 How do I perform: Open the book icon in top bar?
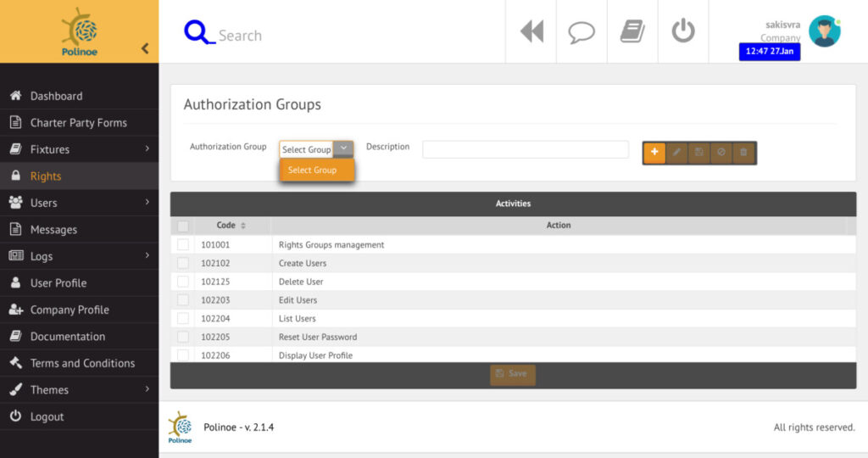(632, 31)
